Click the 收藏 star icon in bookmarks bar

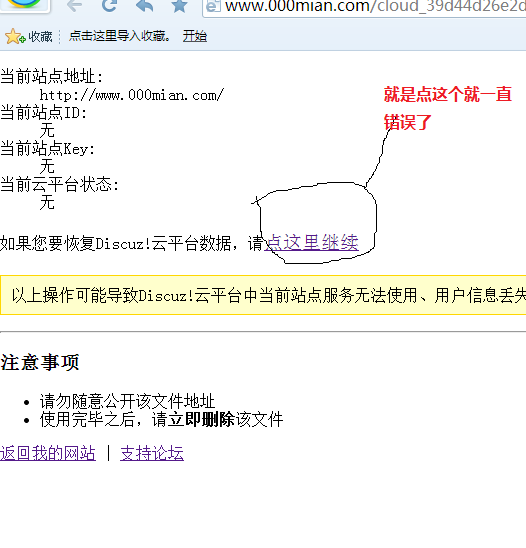coord(15,36)
